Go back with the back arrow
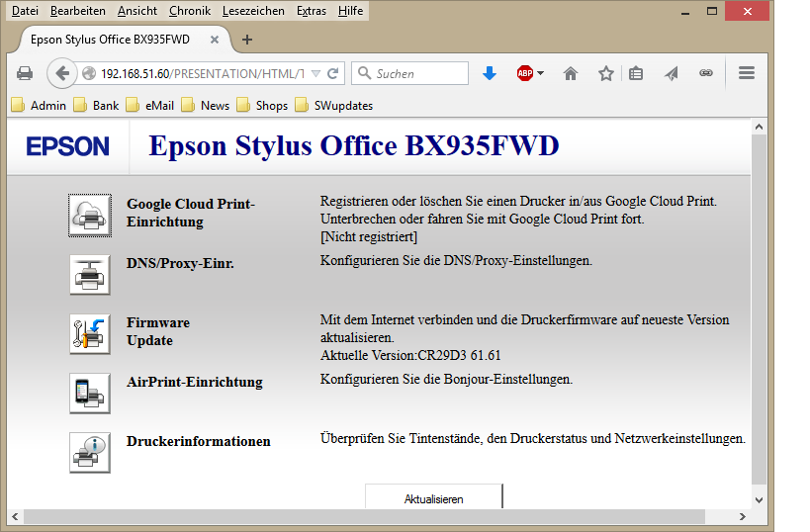810x532 pixels. [x=62, y=73]
